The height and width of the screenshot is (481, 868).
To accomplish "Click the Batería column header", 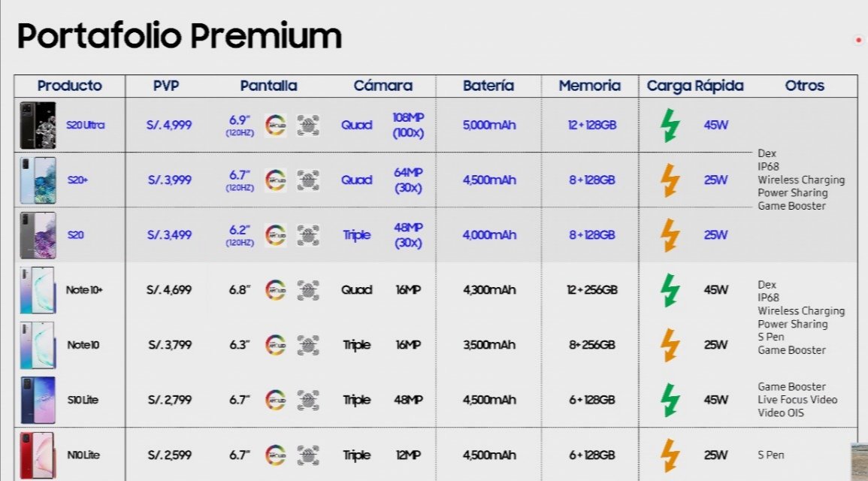I will 488,86.
